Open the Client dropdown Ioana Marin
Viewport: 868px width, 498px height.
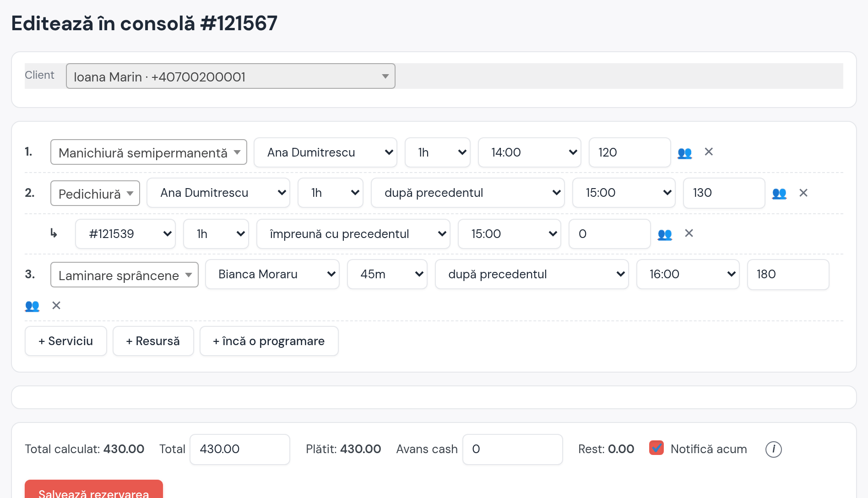(231, 76)
